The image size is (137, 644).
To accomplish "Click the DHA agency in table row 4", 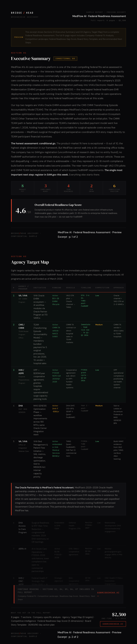I will coord(21,406).
